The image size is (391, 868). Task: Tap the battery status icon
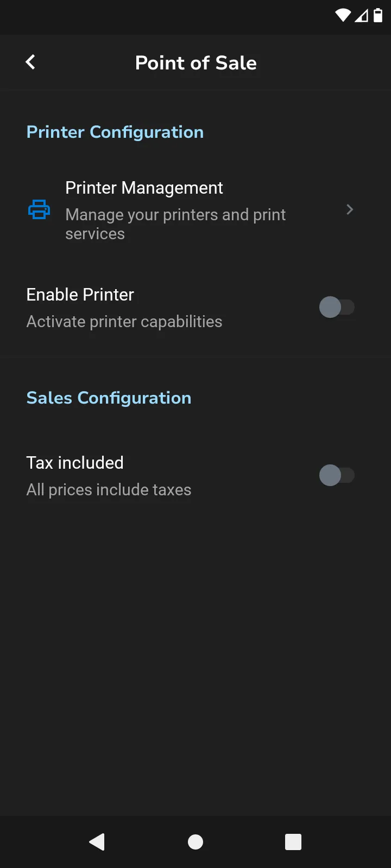tap(378, 15)
